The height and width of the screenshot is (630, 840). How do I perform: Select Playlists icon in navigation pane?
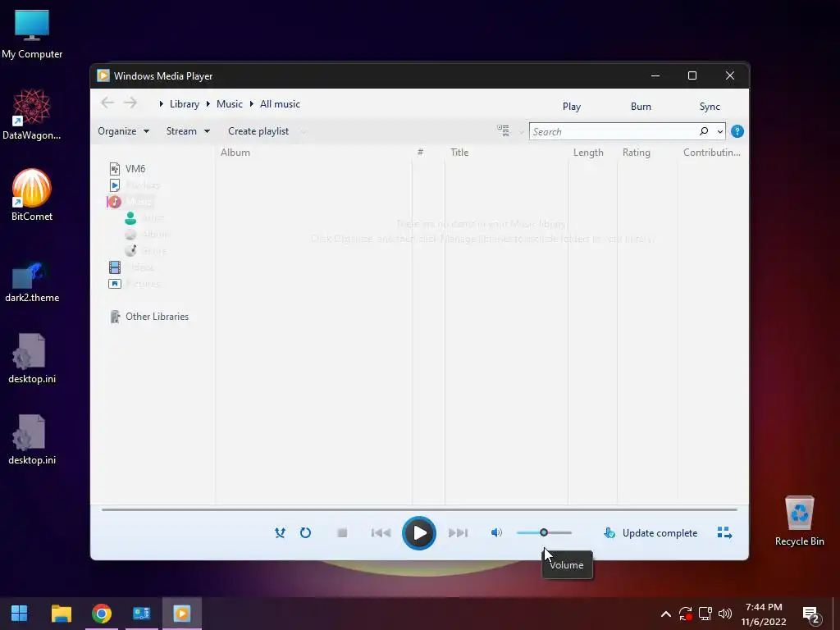click(x=115, y=185)
